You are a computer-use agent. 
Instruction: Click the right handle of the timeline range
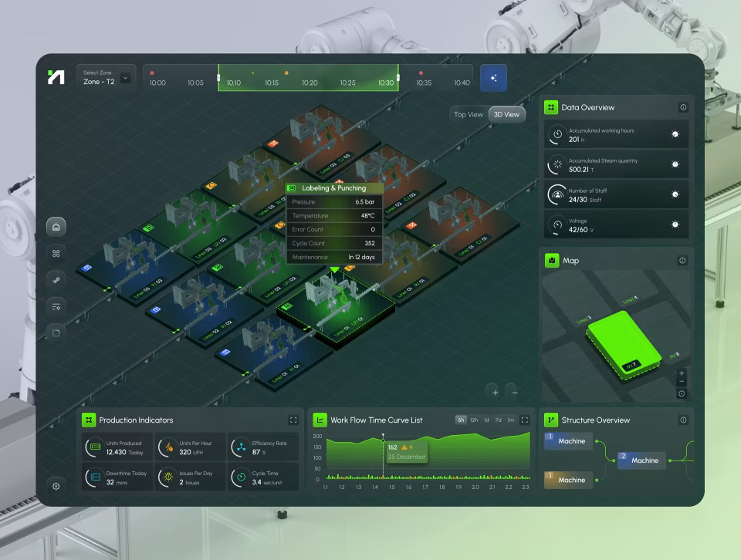click(398, 78)
